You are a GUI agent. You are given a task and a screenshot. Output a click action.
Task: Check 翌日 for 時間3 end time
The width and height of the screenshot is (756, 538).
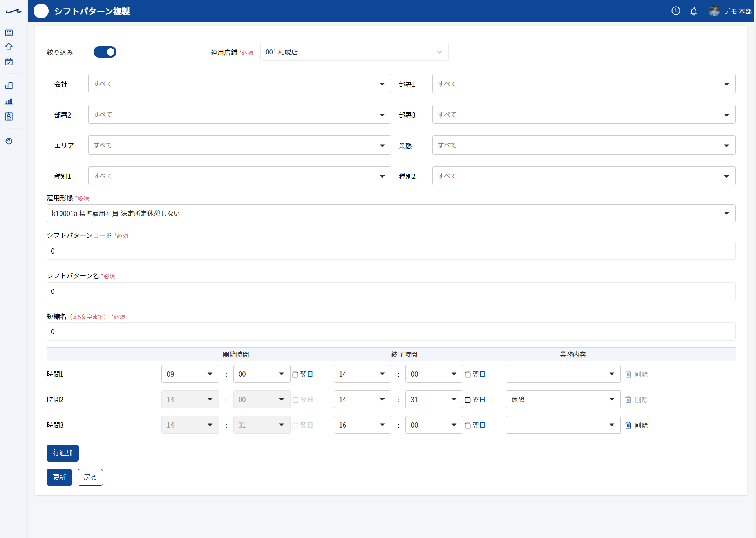click(468, 426)
